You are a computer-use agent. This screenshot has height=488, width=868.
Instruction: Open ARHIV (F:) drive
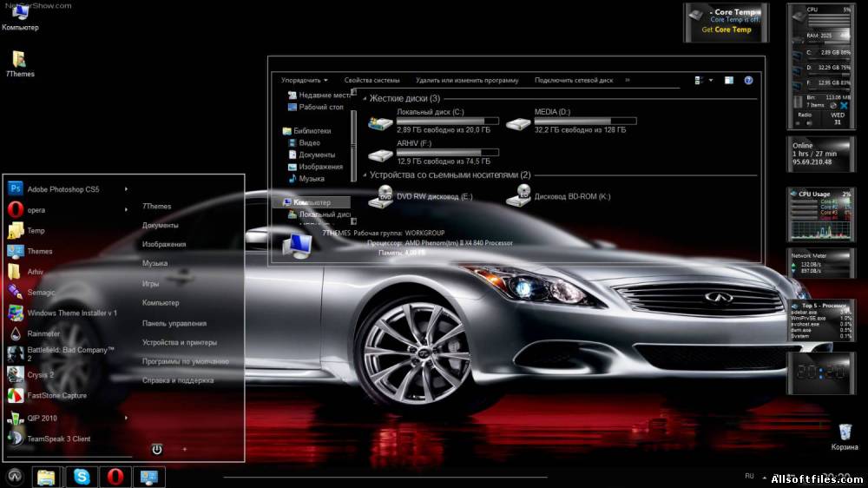tap(433, 152)
